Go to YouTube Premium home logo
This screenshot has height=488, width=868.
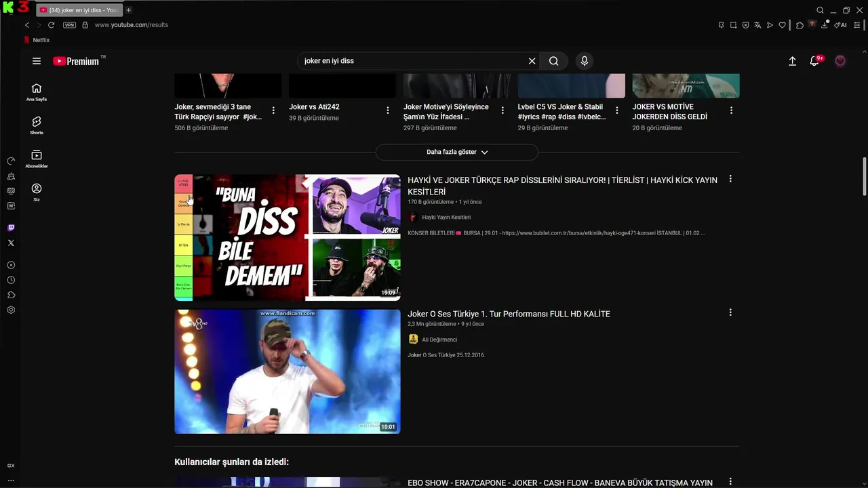(76, 61)
